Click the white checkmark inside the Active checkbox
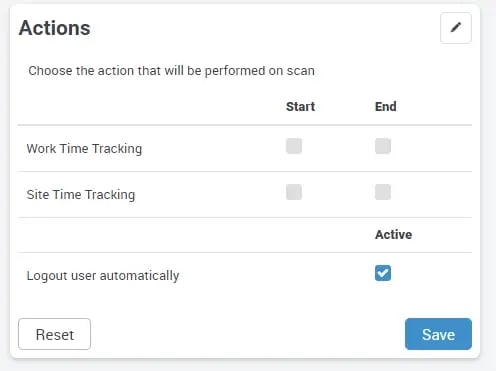Viewport: 496px width, 371px height. [383, 273]
